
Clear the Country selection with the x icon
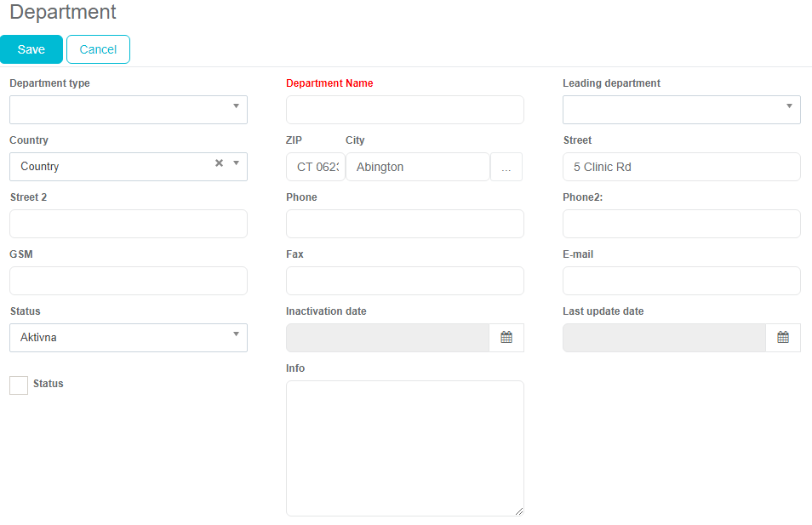(219, 163)
